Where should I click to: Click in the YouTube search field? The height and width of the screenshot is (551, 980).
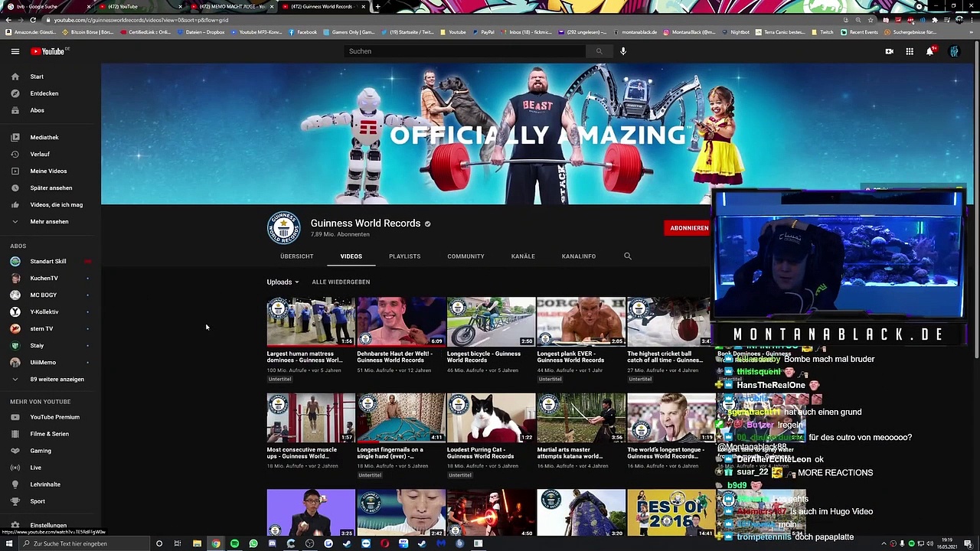point(465,51)
